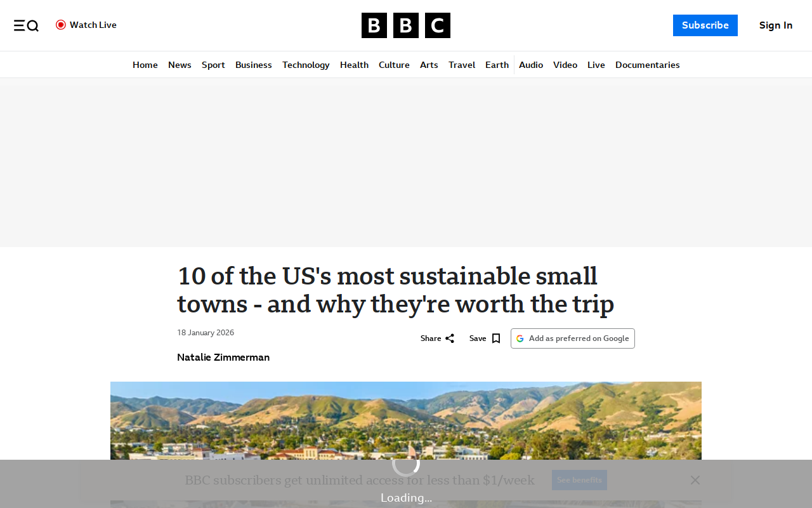Viewport: 812px width, 508px height.
Task: Click the article hero landscape image
Action: (x=406, y=421)
